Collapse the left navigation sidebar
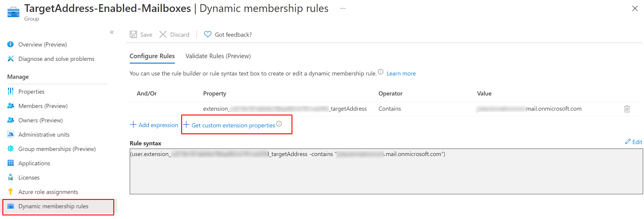 (x=112, y=32)
